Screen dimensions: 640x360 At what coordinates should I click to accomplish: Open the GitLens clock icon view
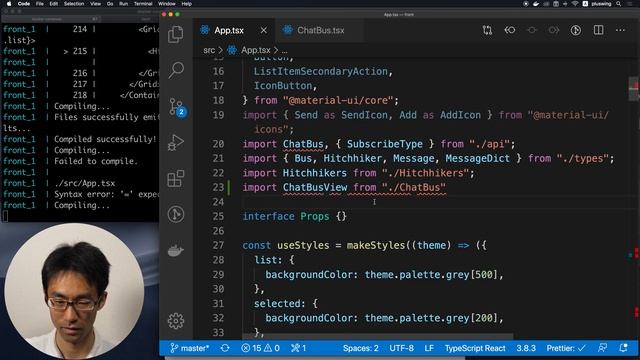coord(176,214)
